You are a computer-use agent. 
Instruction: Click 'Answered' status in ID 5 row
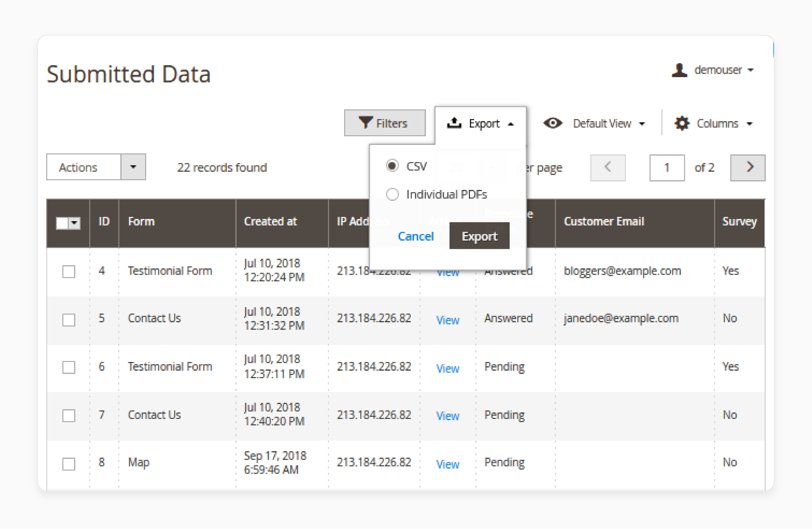point(508,318)
